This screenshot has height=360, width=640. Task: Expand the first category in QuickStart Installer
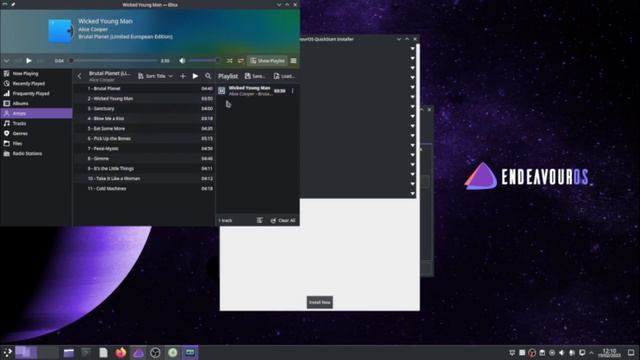(x=412, y=48)
